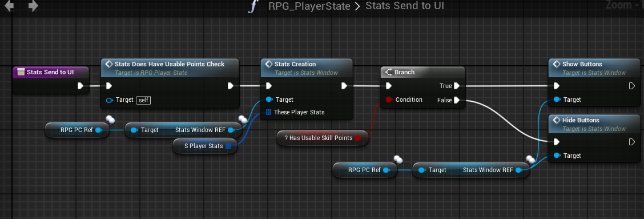Open the RPG_PlayerState breadcrumb

click(x=309, y=6)
